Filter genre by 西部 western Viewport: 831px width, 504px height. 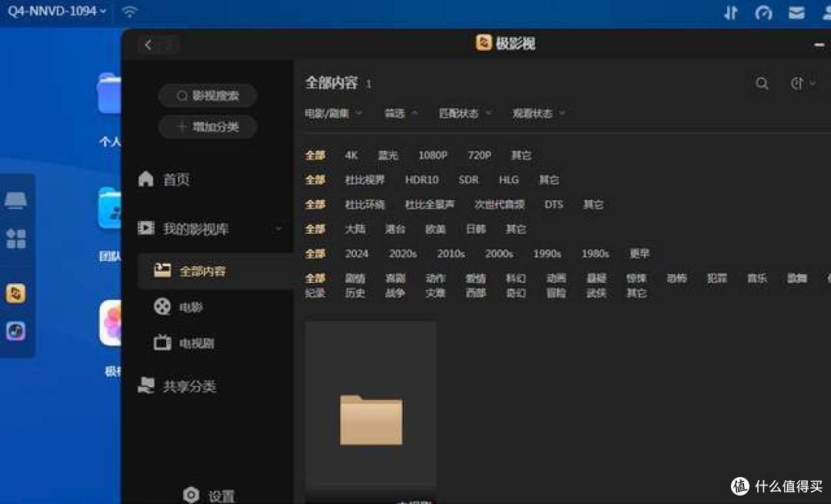click(x=476, y=292)
